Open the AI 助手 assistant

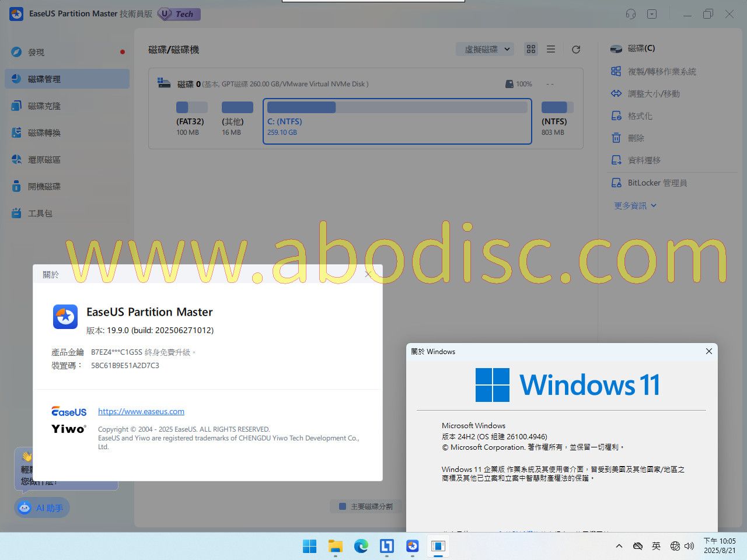42,508
